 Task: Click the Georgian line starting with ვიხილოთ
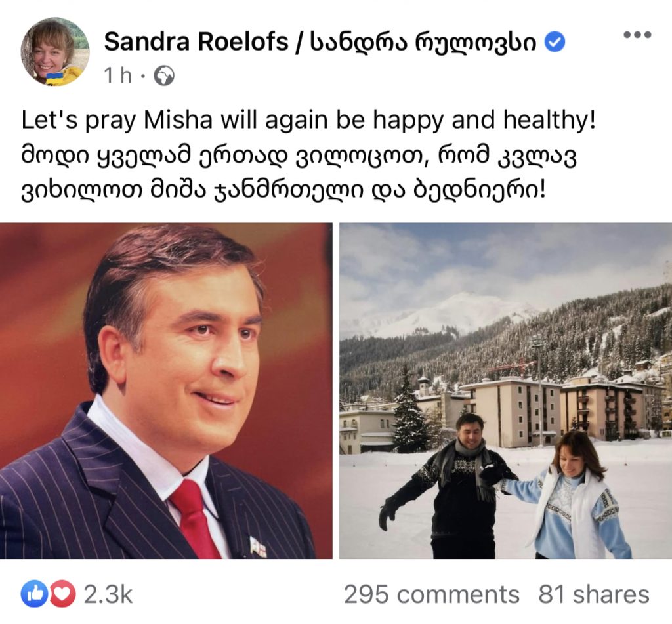click(283, 192)
